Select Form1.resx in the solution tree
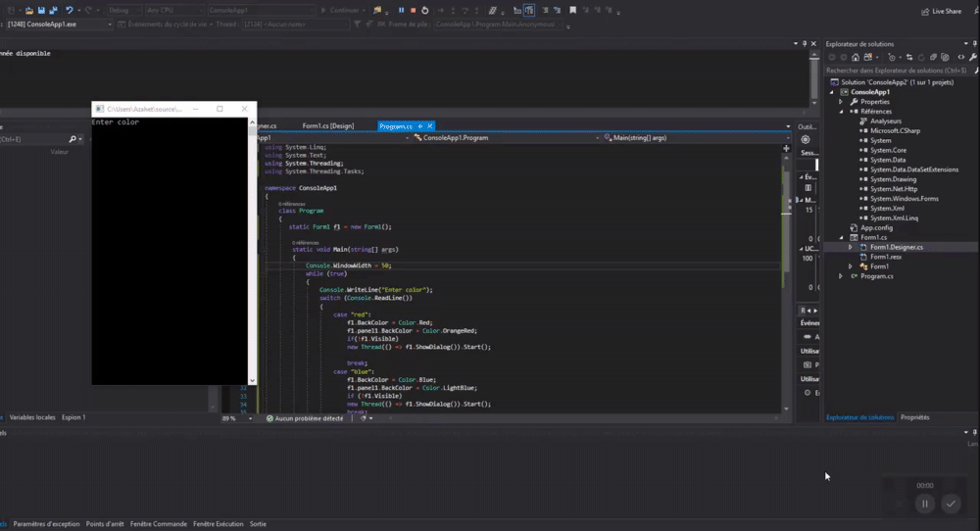 [x=885, y=257]
